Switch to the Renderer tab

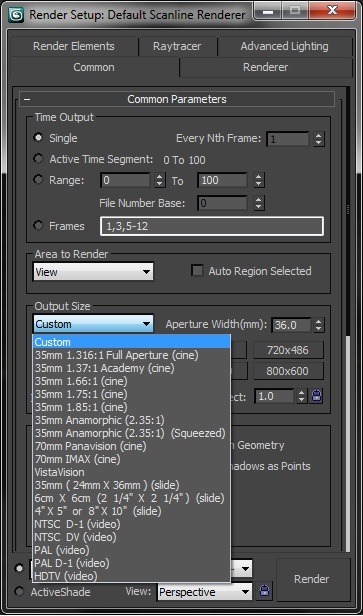click(266, 67)
